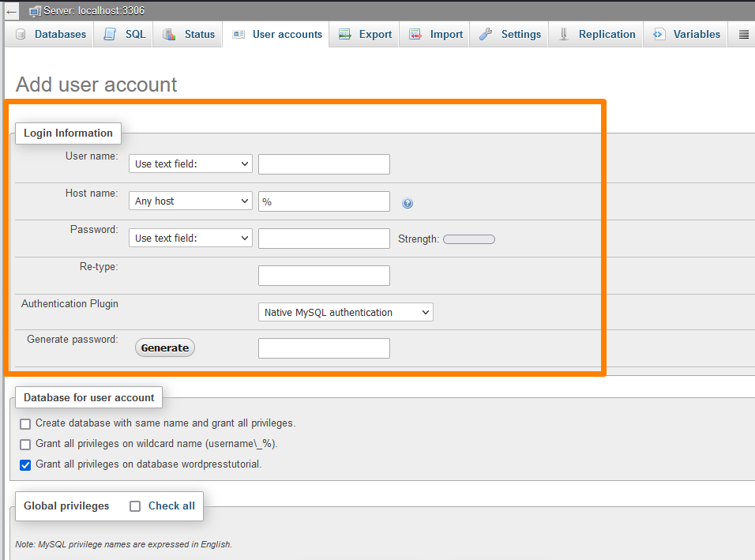Select the User accounts tab
Viewport: 755px width, 560px height.
tap(276, 34)
